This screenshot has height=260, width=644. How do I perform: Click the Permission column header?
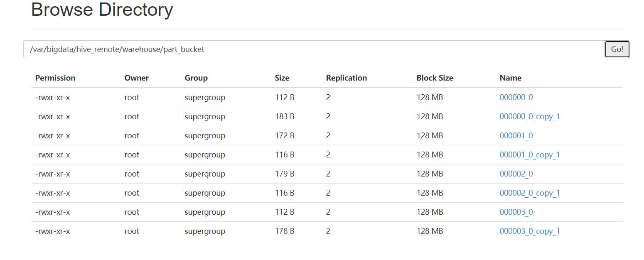tap(55, 78)
